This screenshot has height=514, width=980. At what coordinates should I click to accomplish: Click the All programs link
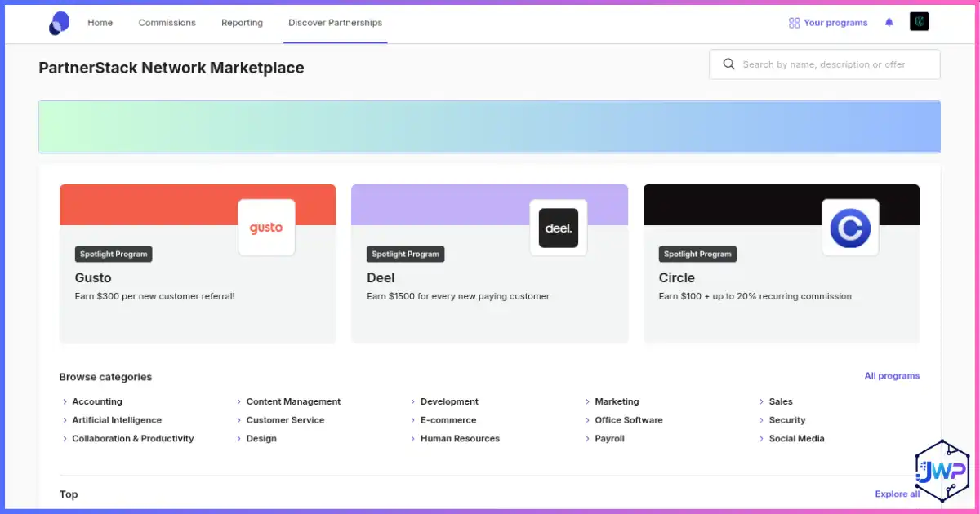(x=892, y=376)
